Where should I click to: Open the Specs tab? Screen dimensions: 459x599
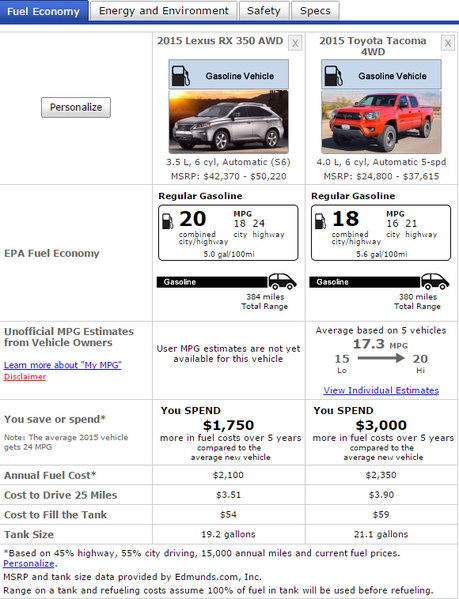(315, 11)
